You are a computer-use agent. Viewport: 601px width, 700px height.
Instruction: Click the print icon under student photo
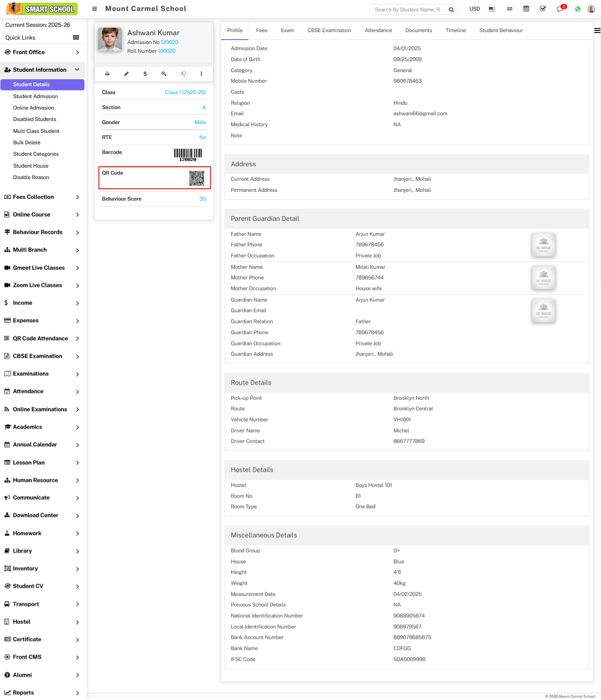pos(107,74)
